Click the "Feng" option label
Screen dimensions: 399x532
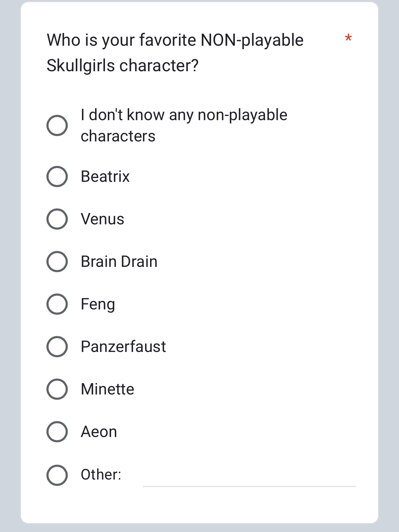tap(98, 304)
